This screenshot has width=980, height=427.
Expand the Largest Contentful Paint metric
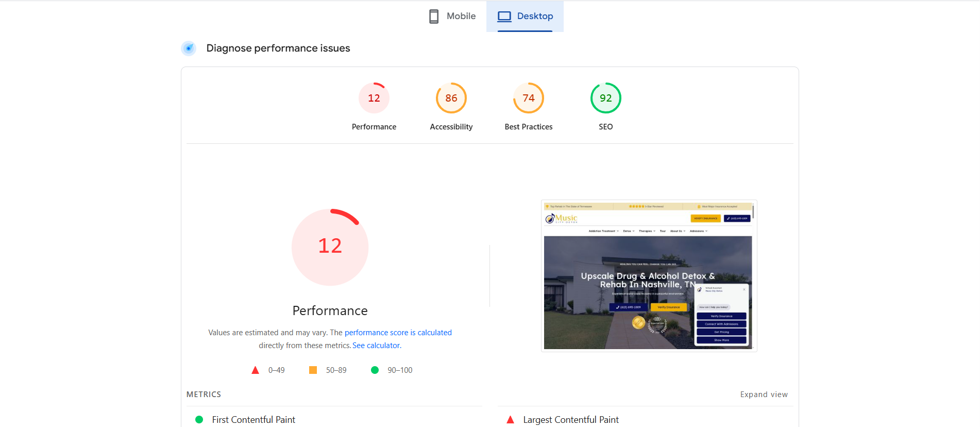(x=570, y=420)
